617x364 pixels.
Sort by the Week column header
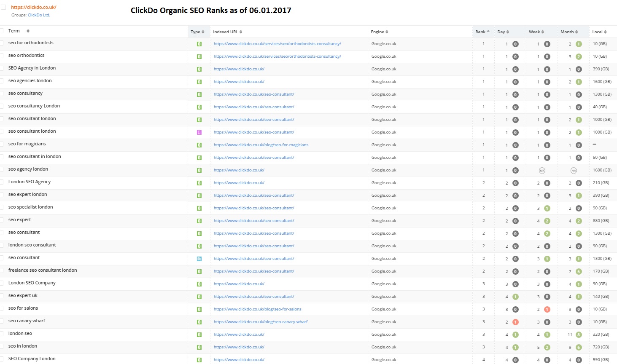click(x=536, y=32)
